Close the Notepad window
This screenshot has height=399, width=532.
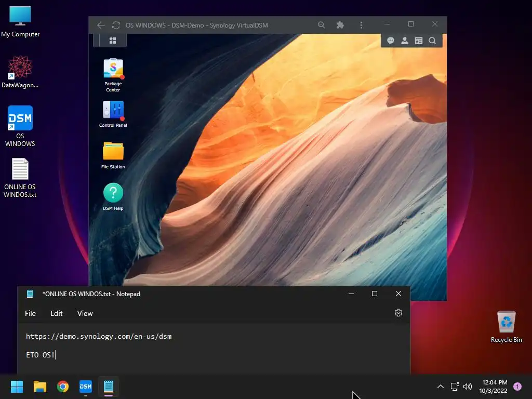pyautogui.click(x=398, y=294)
